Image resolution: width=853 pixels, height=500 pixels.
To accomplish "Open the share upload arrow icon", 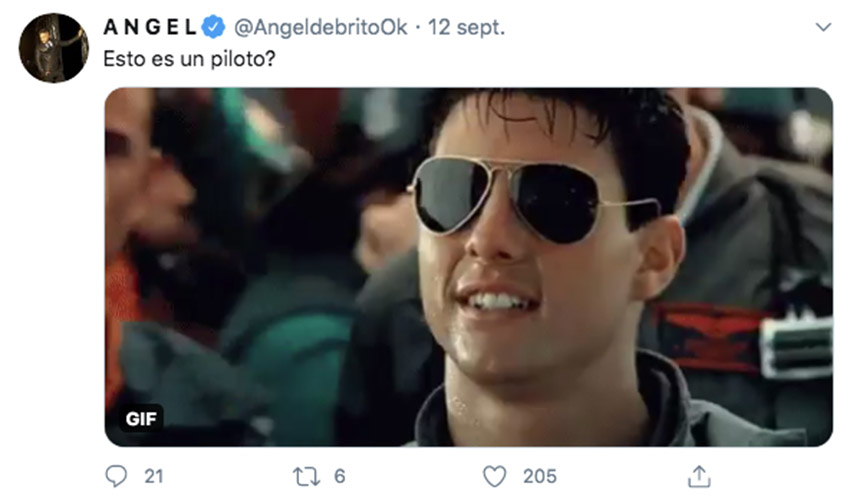I will 699,477.
